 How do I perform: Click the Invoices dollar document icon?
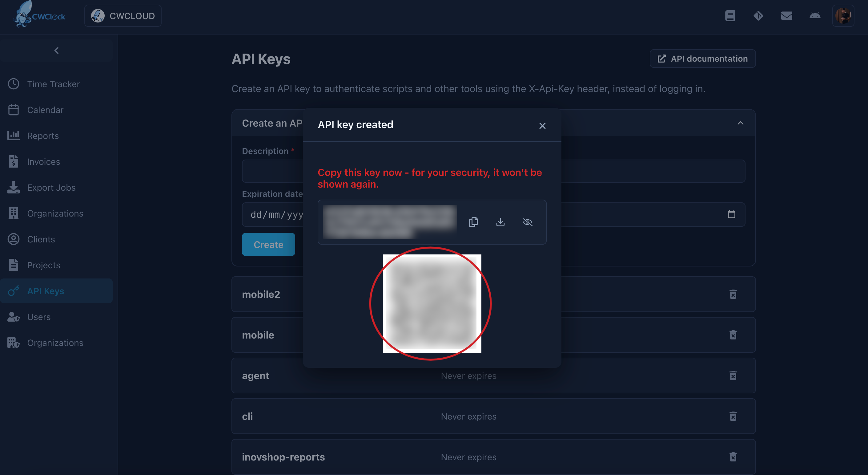click(x=14, y=161)
